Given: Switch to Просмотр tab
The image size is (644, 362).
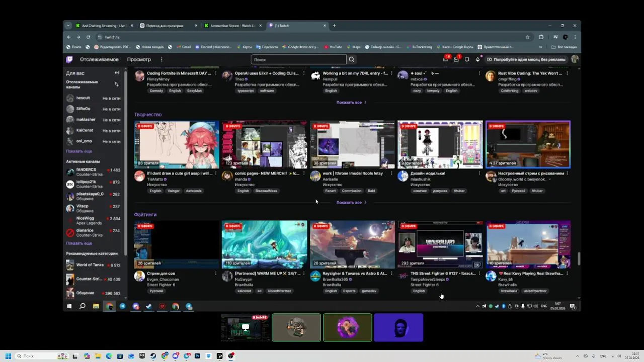Looking at the screenshot, I should (139, 59).
